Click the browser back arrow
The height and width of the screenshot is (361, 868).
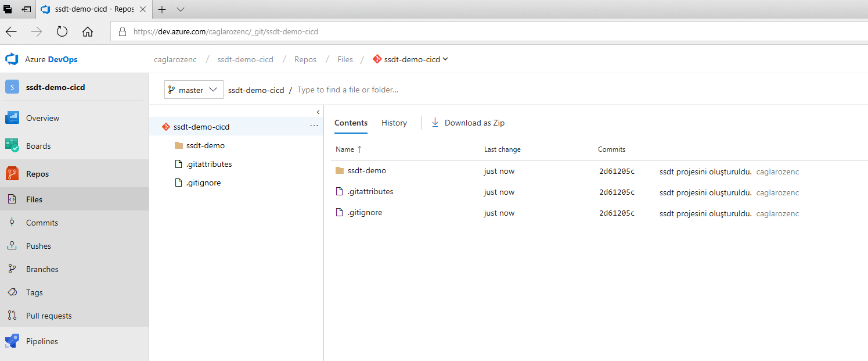(x=11, y=32)
